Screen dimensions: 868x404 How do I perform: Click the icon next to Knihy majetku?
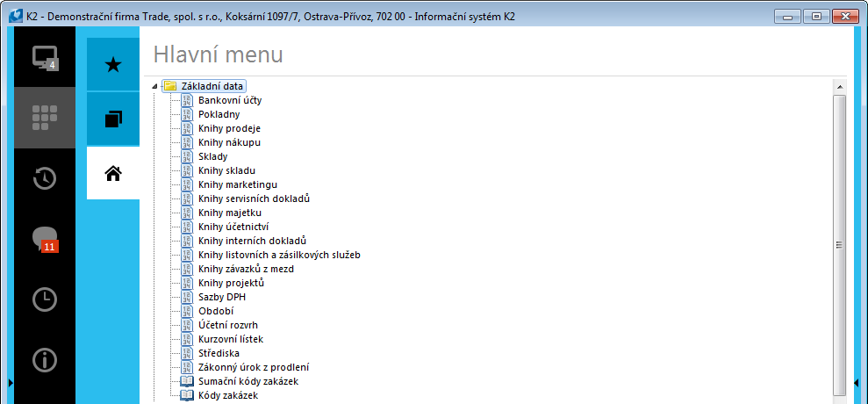(188, 213)
